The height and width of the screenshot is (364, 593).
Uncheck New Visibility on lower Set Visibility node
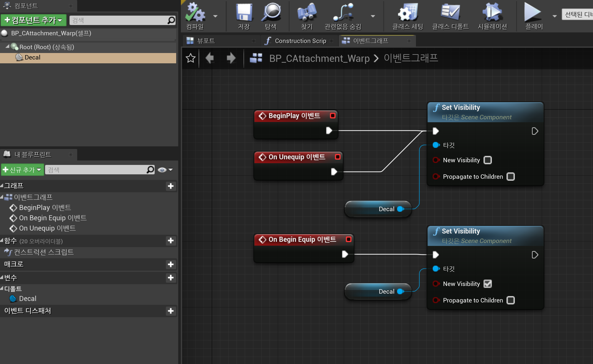click(488, 284)
